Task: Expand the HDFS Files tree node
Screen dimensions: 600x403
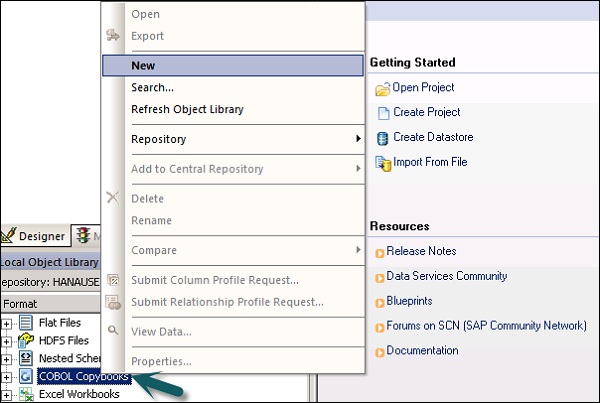Action: (8, 341)
